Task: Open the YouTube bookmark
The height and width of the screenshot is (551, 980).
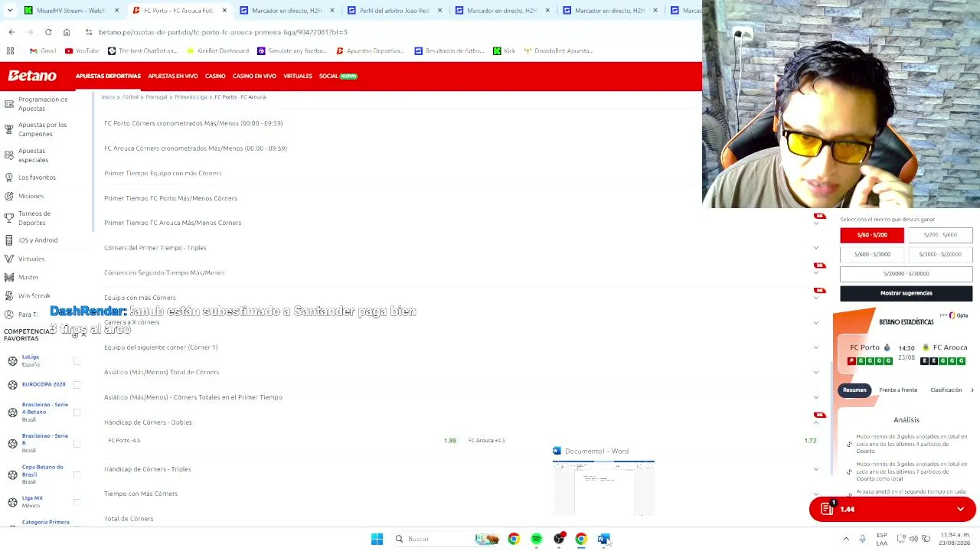Action: point(82,51)
